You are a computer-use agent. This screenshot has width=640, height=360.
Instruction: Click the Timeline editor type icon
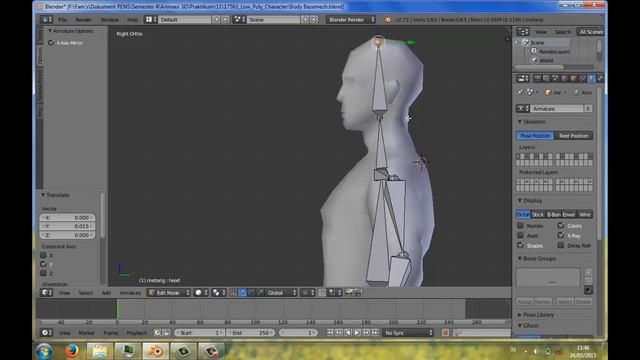(x=46, y=333)
